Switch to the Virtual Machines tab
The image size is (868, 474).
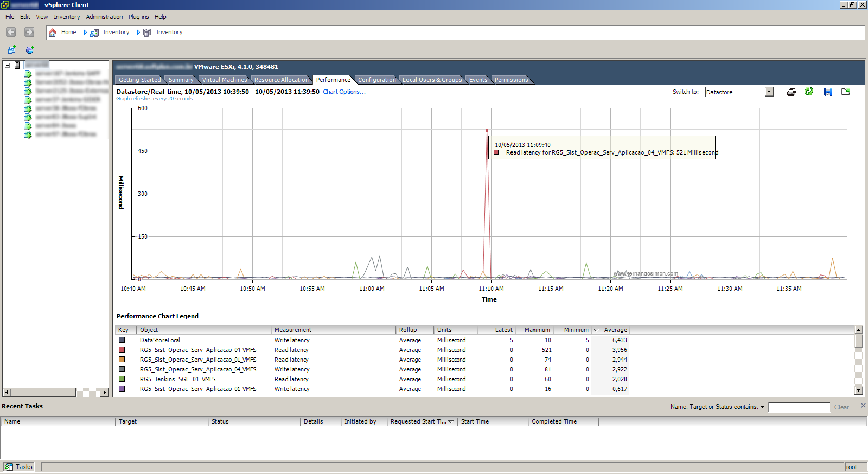224,80
